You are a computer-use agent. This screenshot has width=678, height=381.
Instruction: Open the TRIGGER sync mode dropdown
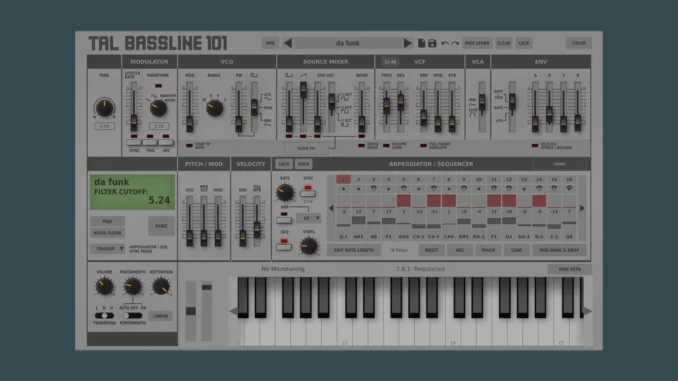click(x=108, y=249)
